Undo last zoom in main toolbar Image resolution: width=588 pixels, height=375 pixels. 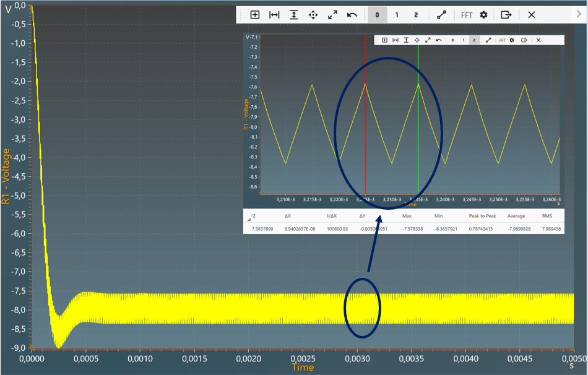click(352, 15)
